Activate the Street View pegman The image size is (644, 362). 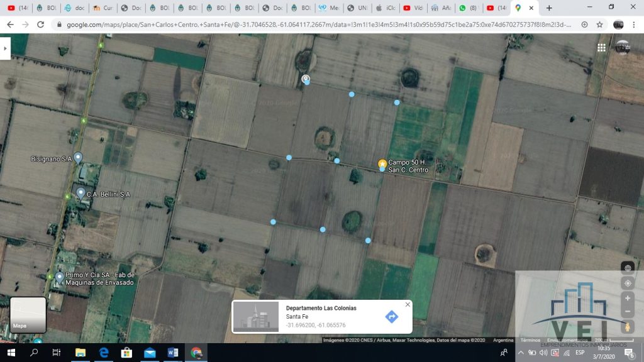coord(628,327)
